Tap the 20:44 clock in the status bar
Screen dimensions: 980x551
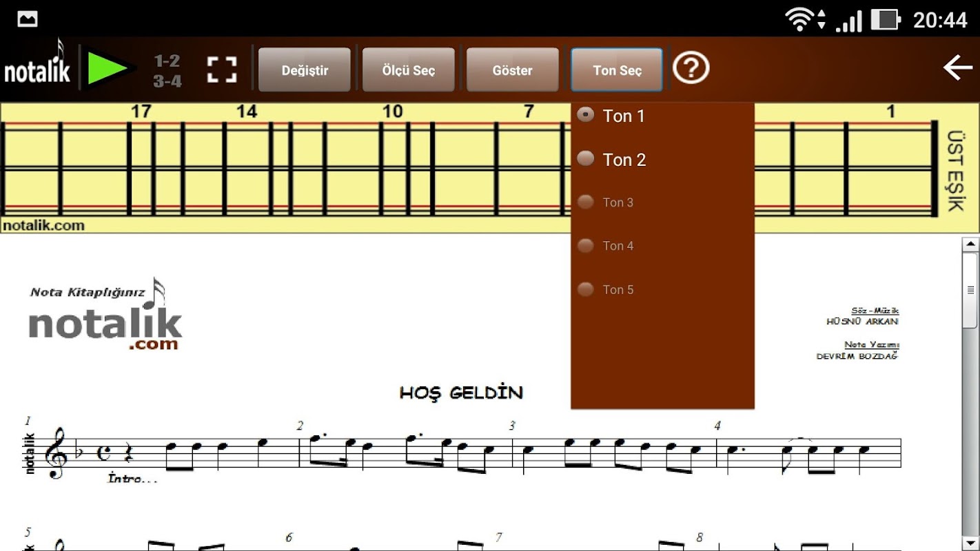pos(940,20)
